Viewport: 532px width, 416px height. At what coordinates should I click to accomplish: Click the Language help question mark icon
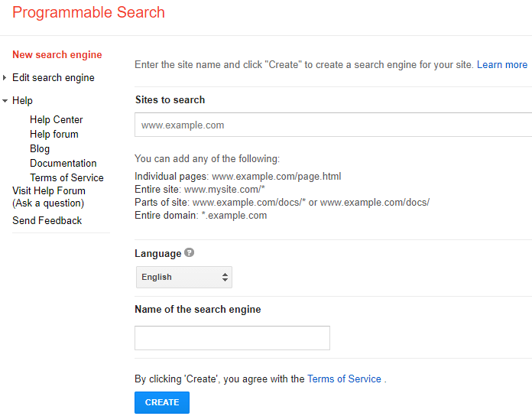click(189, 253)
